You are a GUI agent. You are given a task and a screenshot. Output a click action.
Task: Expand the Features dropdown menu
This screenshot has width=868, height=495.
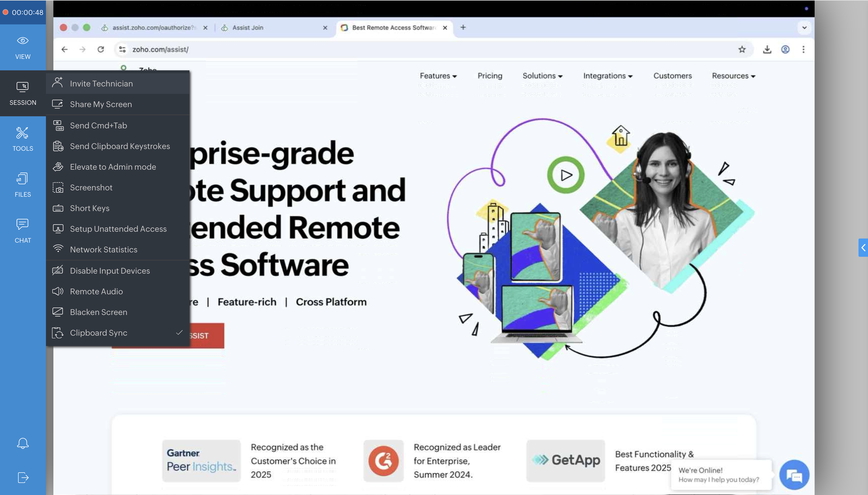click(x=438, y=76)
